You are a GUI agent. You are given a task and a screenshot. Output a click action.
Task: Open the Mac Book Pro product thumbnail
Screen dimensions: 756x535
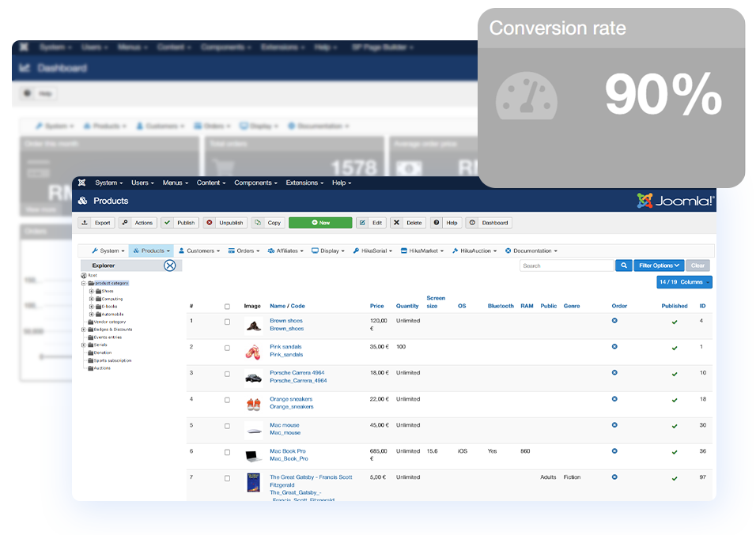coord(253,456)
